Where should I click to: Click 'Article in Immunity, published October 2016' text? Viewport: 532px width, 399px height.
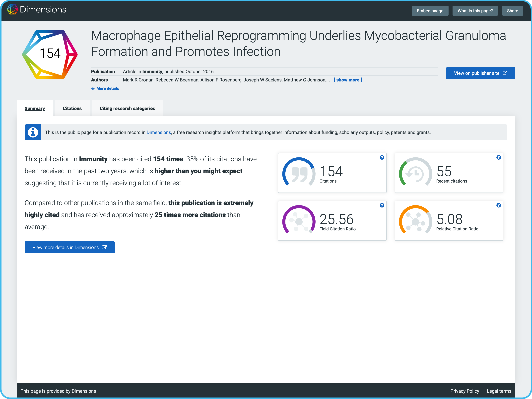point(168,71)
